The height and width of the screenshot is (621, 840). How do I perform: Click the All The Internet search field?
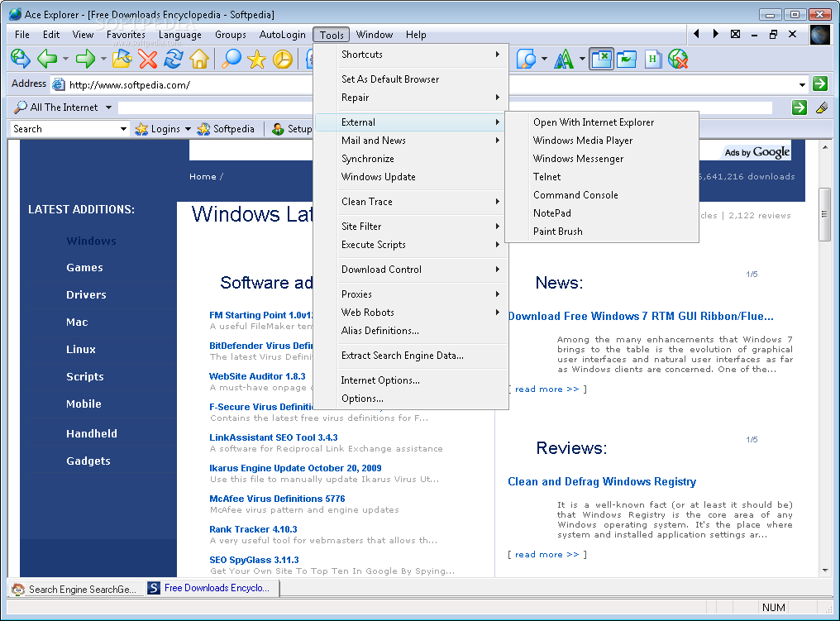[445, 107]
